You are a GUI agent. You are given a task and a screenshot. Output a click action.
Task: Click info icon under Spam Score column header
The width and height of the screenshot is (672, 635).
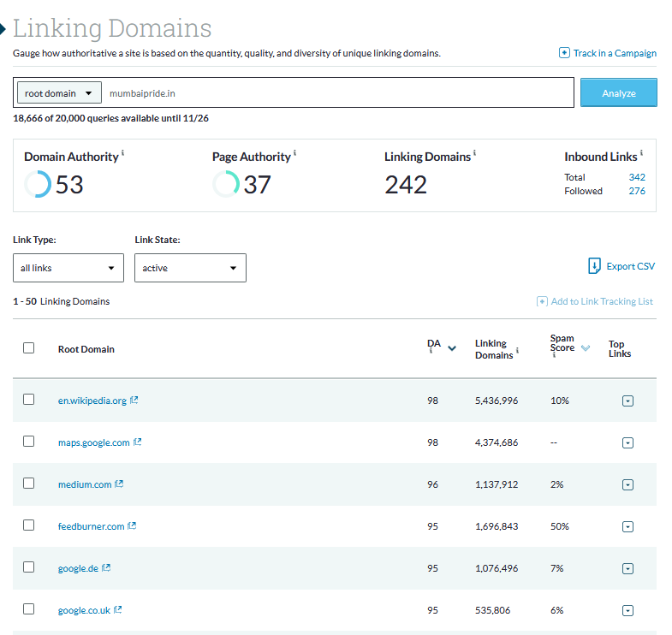click(554, 355)
